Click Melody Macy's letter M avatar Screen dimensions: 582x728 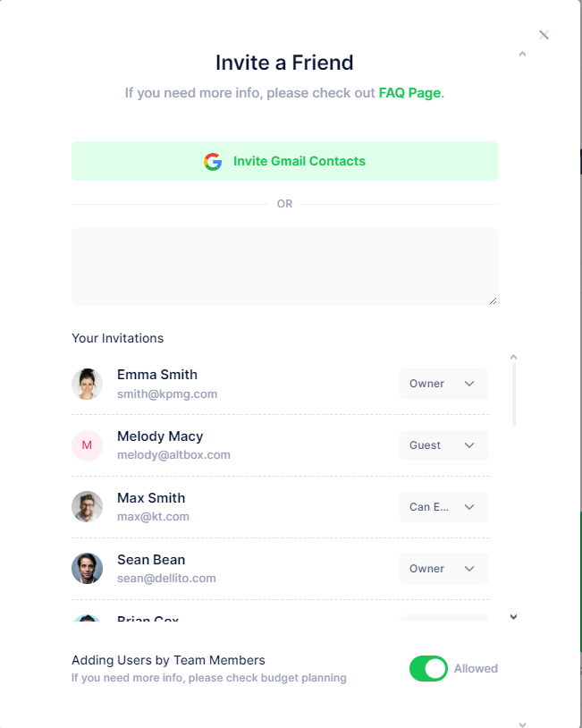[x=87, y=445]
